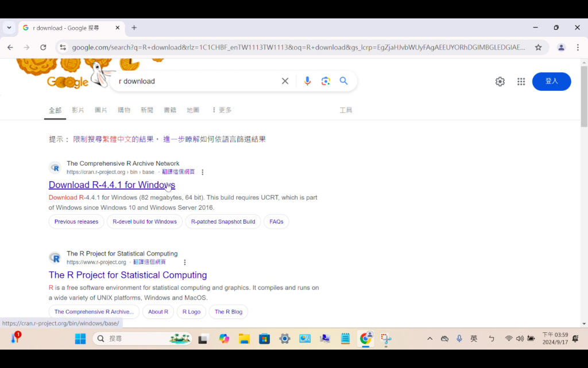Click the page vertical scrollbar

coord(584,97)
